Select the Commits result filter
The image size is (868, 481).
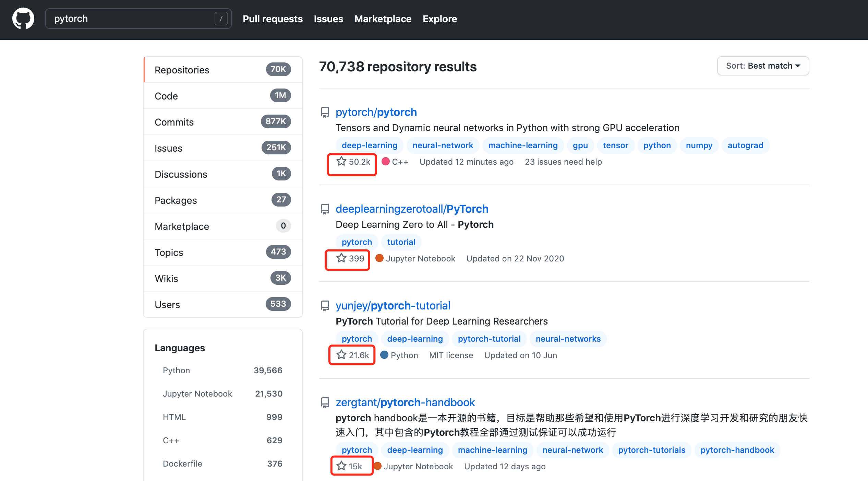click(223, 122)
